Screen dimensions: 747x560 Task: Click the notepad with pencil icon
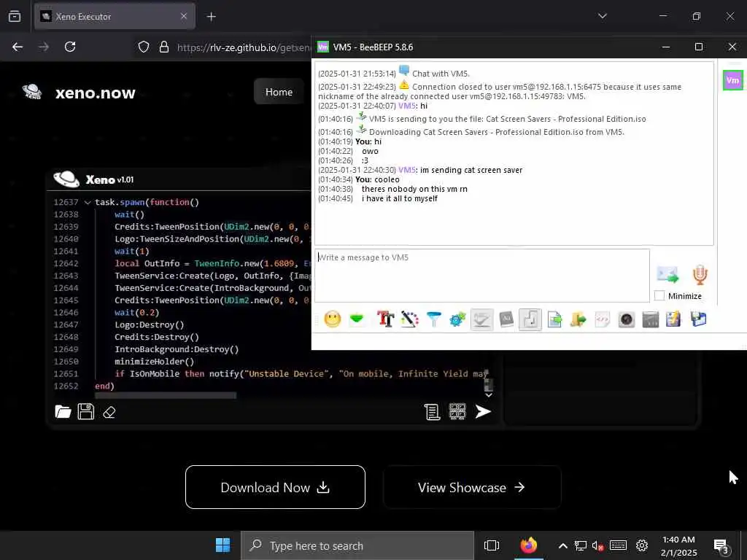(673, 319)
